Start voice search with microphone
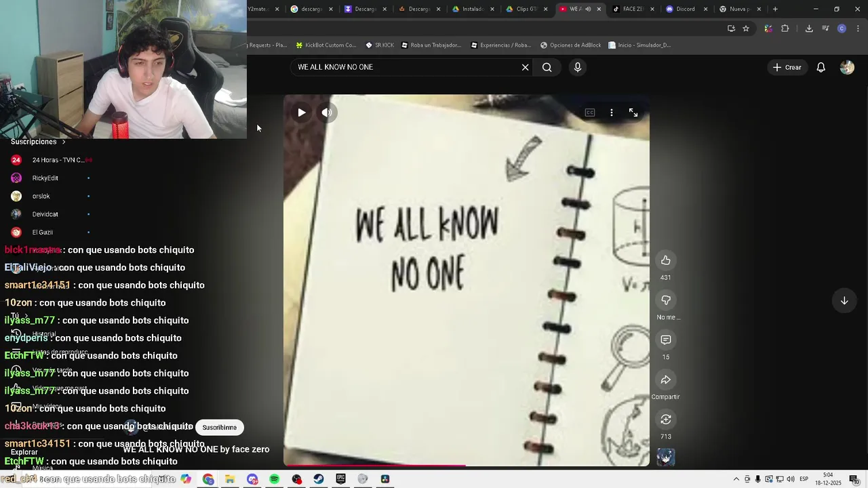 coord(578,67)
